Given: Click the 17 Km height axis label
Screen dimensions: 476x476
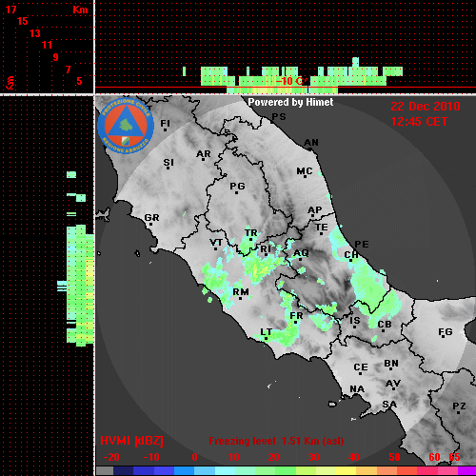Looking at the screenshot, I should click(10, 10).
